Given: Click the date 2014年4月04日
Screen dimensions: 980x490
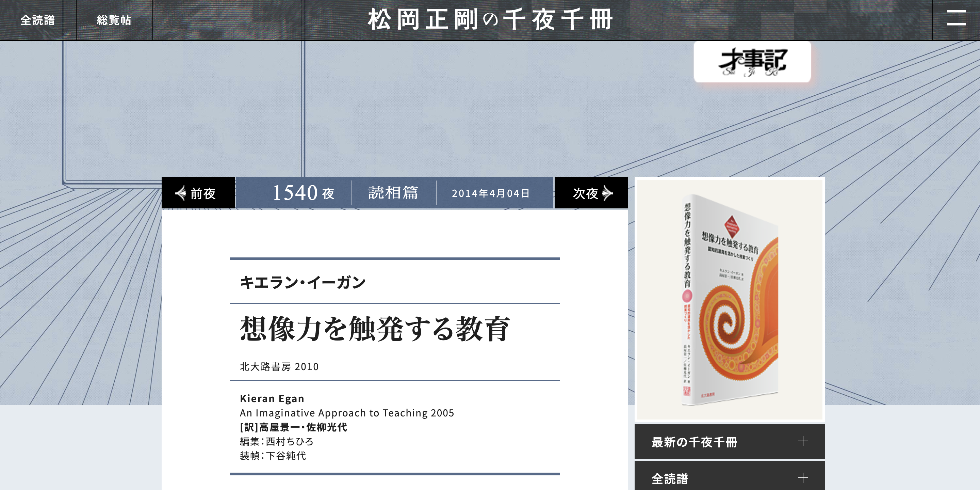Looking at the screenshot, I should (x=490, y=193).
